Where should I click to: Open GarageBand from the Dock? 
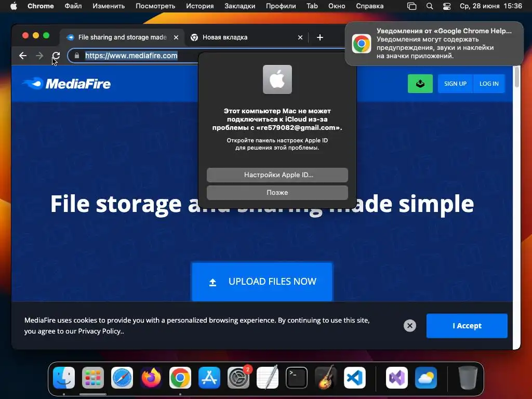[326, 378]
